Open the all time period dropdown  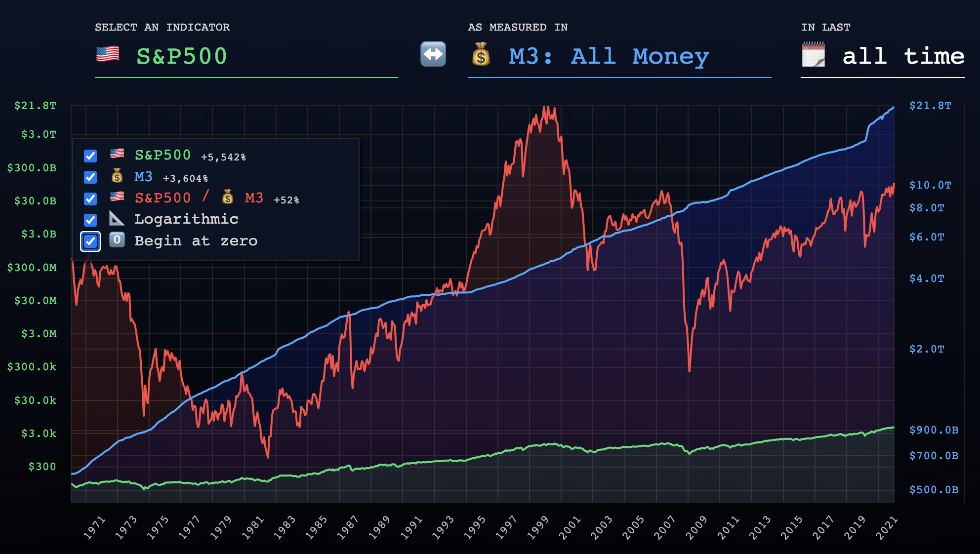point(903,56)
